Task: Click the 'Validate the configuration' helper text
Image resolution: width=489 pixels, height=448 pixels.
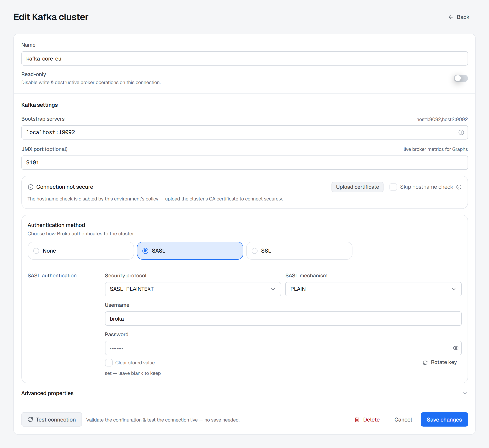Action: pyautogui.click(x=163, y=420)
